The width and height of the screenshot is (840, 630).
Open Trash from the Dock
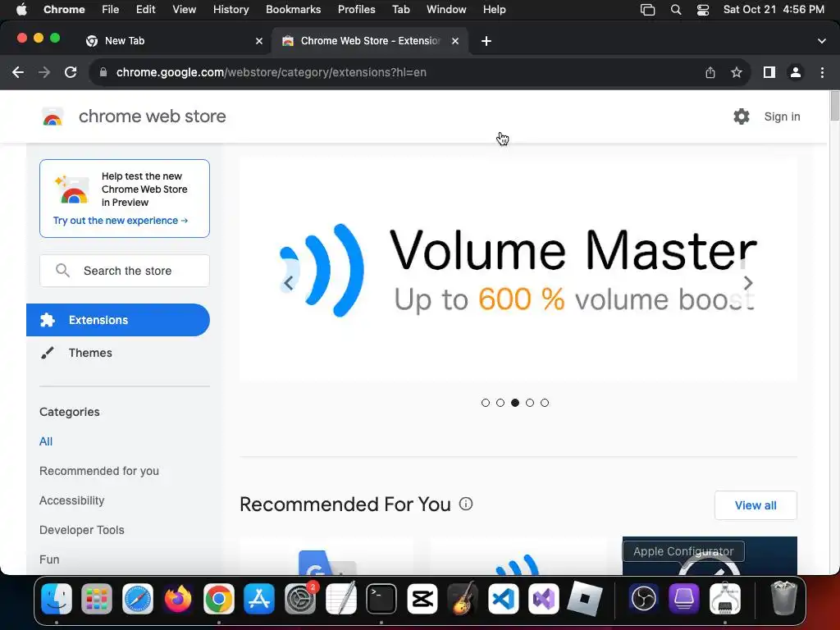pos(783,598)
